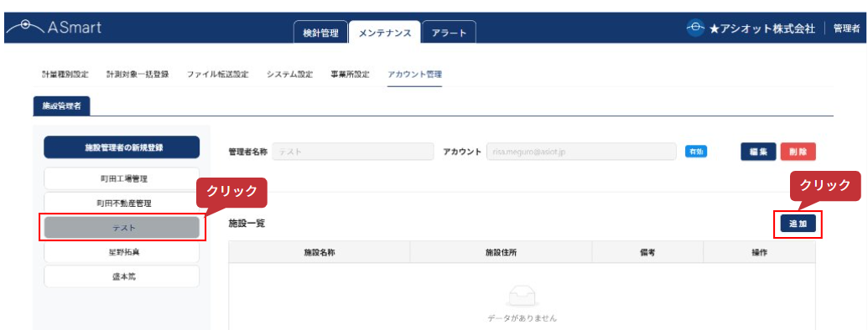Toggle the 有効 status badge

pos(696,152)
